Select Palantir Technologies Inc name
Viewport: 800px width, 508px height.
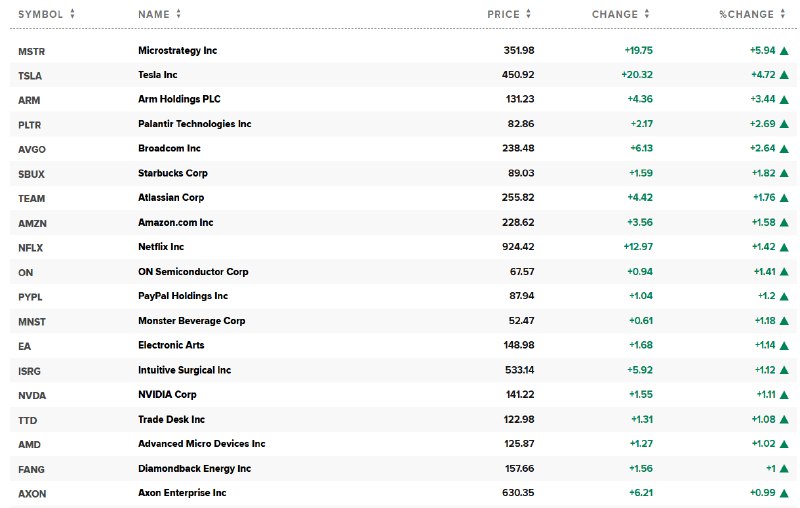tap(194, 123)
